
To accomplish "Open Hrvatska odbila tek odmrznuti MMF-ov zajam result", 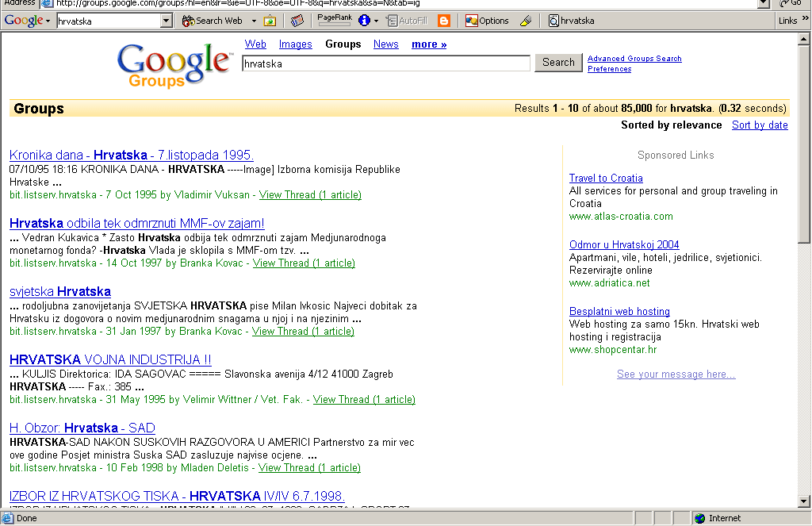I will coord(136,224).
